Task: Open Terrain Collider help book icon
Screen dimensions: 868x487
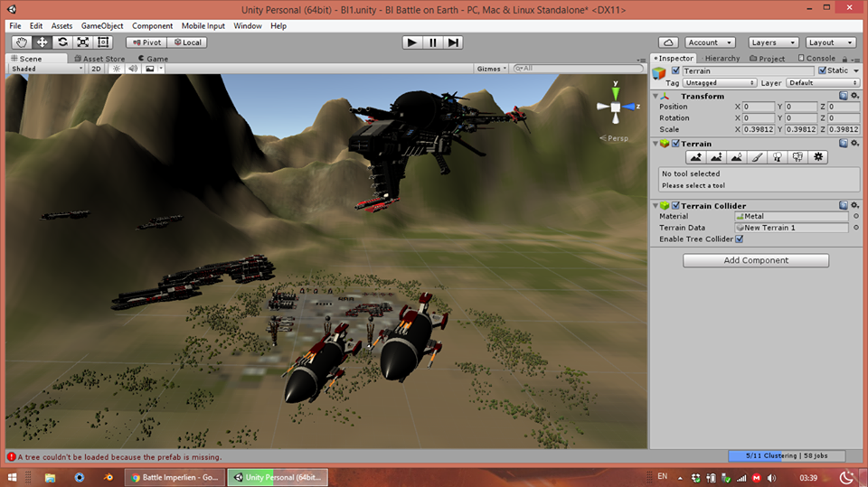Action: pos(843,205)
